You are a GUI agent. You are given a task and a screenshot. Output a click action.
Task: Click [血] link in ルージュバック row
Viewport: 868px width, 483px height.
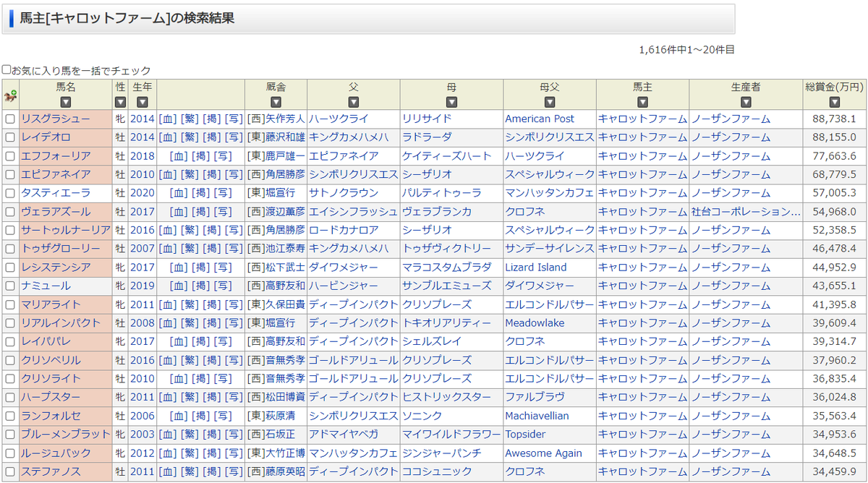[167, 453]
